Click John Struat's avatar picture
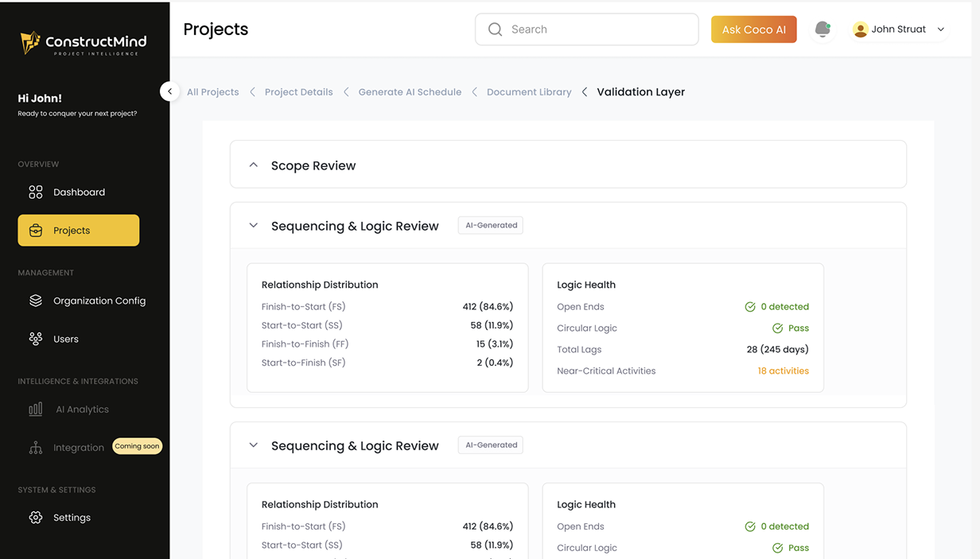The image size is (980, 559). [860, 29]
